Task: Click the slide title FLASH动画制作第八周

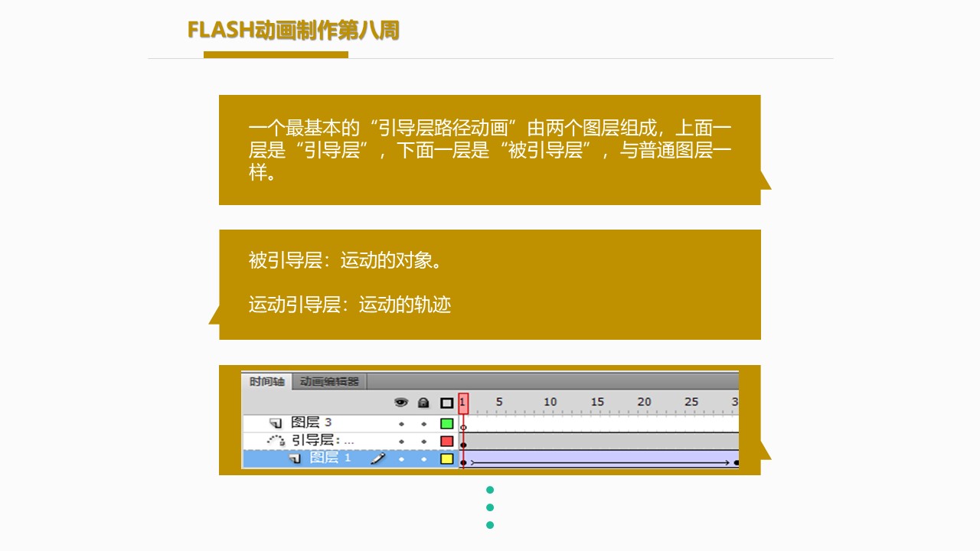Action: tap(294, 30)
